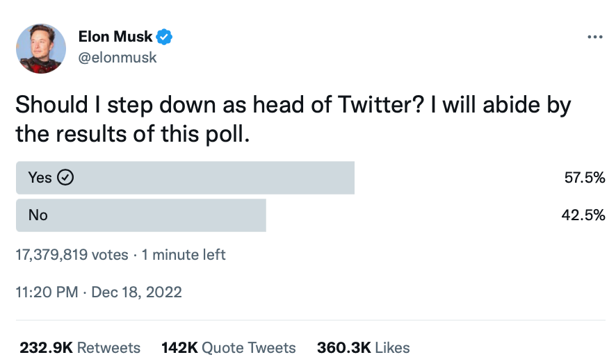Click the 57.5% result percentage
This screenshot has height=364, width=616.
[x=584, y=178]
